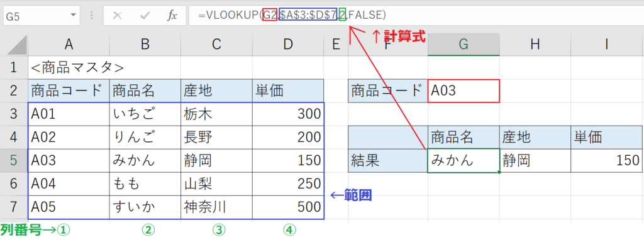Click the Insert Function fx icon

pos(172,16)
